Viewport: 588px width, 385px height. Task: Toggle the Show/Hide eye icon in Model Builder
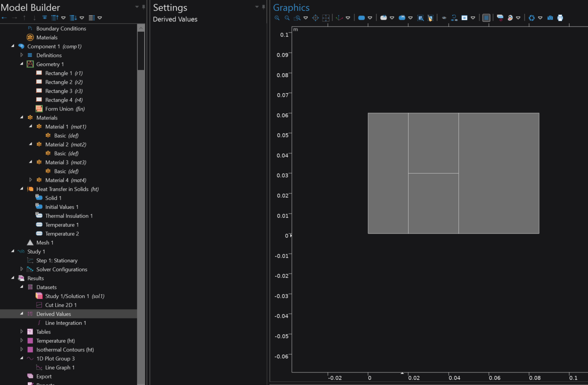tap(45, 18)
